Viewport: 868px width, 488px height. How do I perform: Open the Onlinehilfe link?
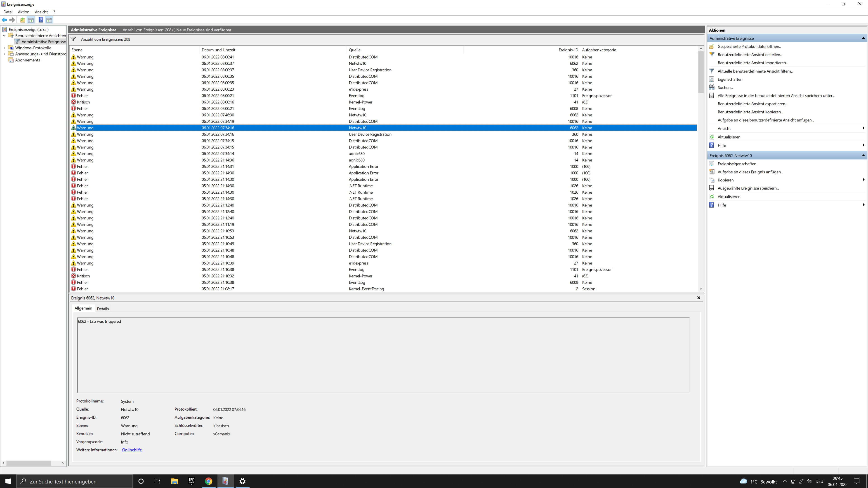132,450
